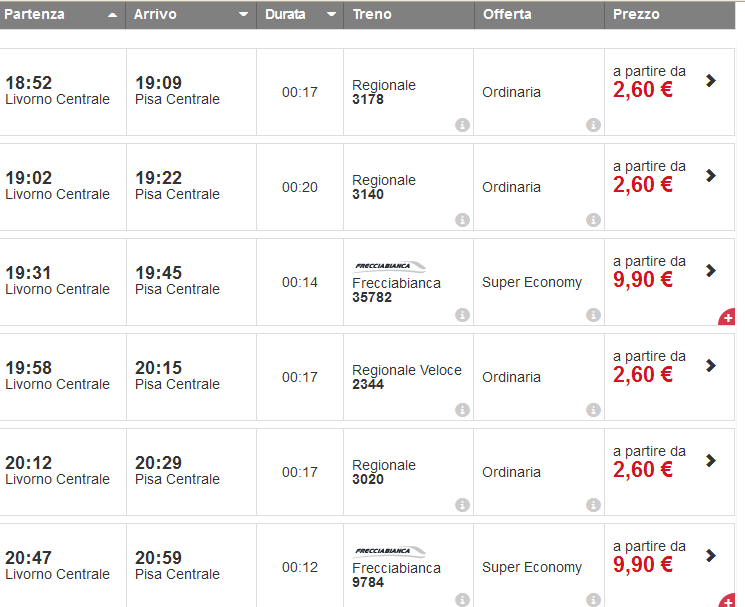745x607 pixels.
Task: Click Frecciabianca logo on train 9784
Action: click(390, 551)
